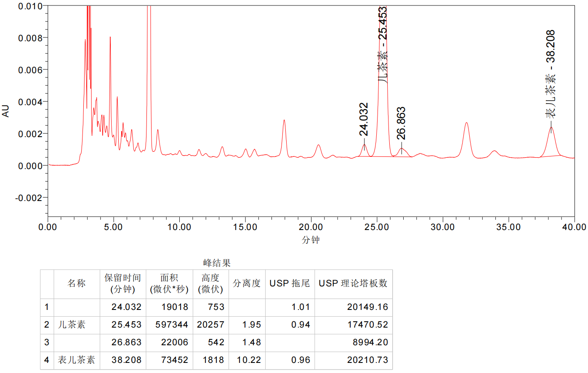Select the 分离度 column header
588x373 pixels.
pyautogui.click(x=247, y=284)
